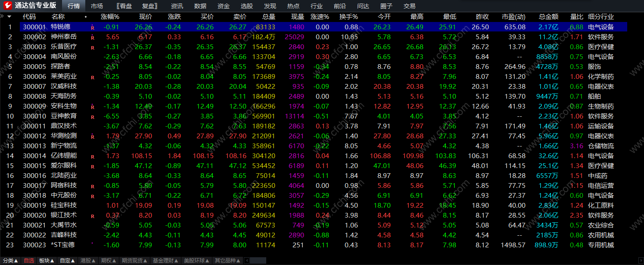
Task: Expand the side panel chevron arrows
Action: point(3,16)
